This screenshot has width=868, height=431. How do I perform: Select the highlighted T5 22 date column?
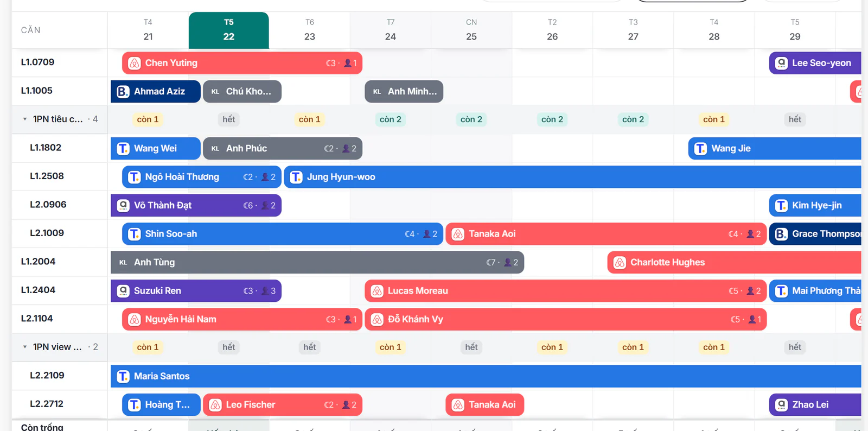(229, 30)
